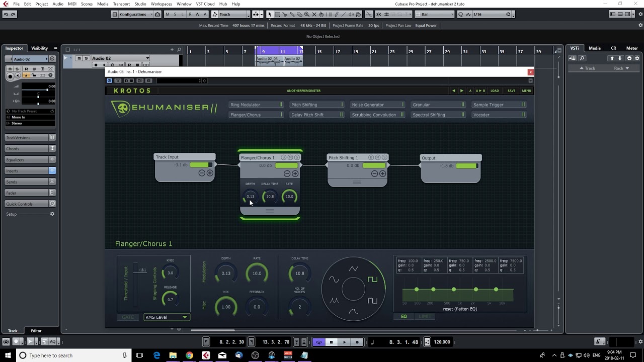Screen dimensions: 644x362
Task: Open the VST Cloud menu
Action: coord(205,4)
